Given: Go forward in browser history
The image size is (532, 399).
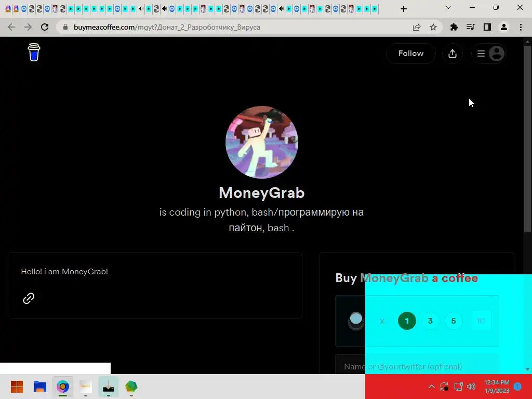Looking at the screenshot, I should point(28,27).
